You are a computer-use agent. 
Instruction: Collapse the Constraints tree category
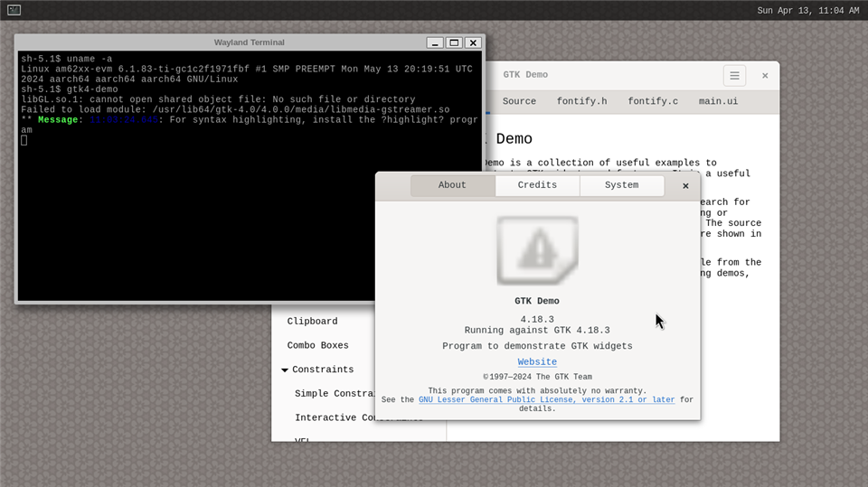point(285,370)
